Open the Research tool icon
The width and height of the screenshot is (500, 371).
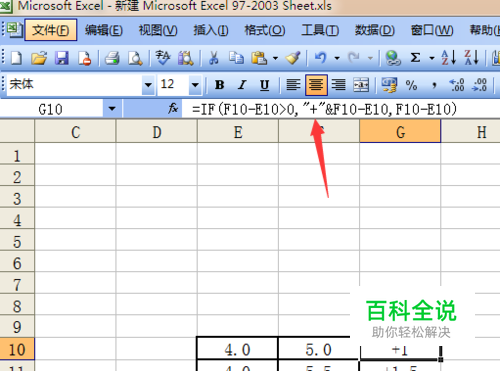point(186,58)
